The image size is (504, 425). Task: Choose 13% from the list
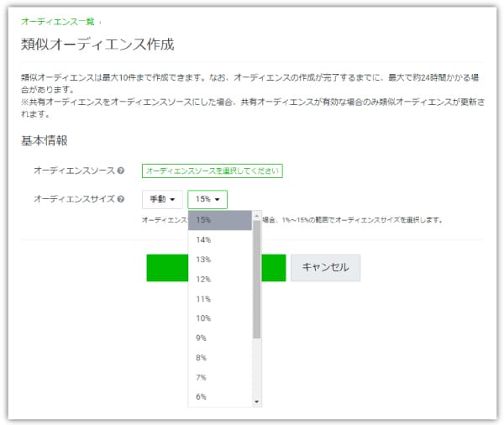(220, 260)
